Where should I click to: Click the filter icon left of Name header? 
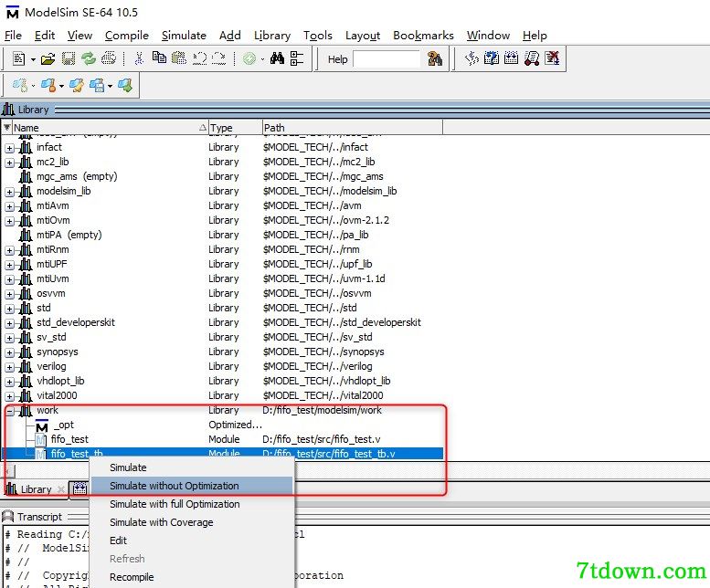point(6,128)
